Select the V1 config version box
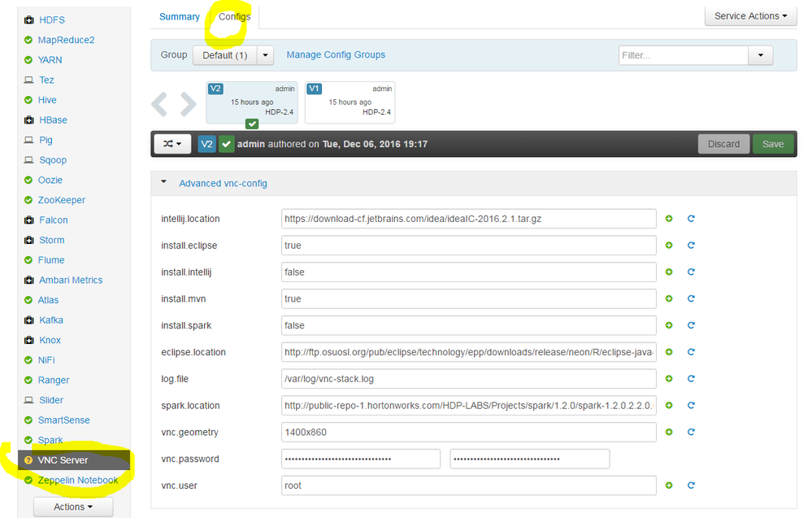Screen dimensions: 812x518 point(350,102)
